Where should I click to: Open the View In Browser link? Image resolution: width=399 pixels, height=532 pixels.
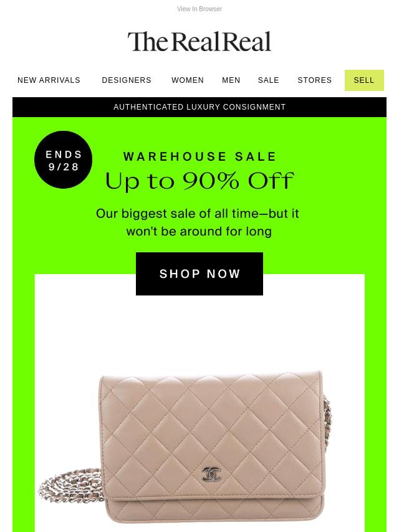coord(199,9)
